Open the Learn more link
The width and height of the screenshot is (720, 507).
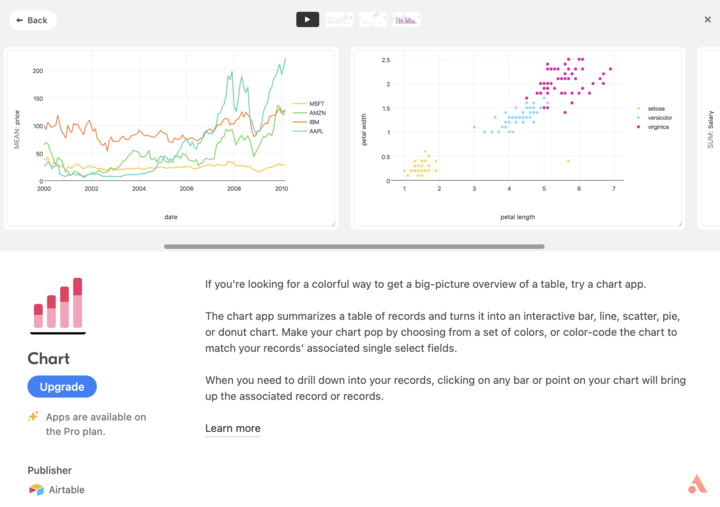coord(233,429)
